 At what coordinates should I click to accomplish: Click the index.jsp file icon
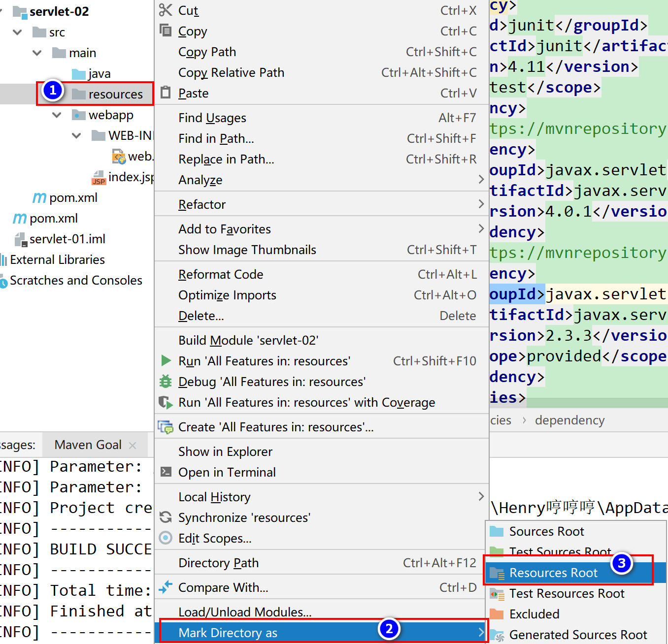(99, 178)
